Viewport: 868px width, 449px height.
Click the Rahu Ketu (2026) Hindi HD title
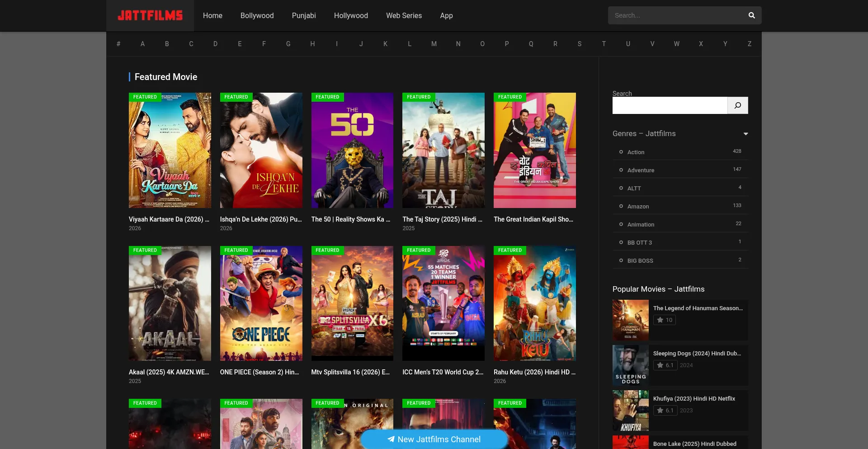pyautogui.click(x=534, y=372)
